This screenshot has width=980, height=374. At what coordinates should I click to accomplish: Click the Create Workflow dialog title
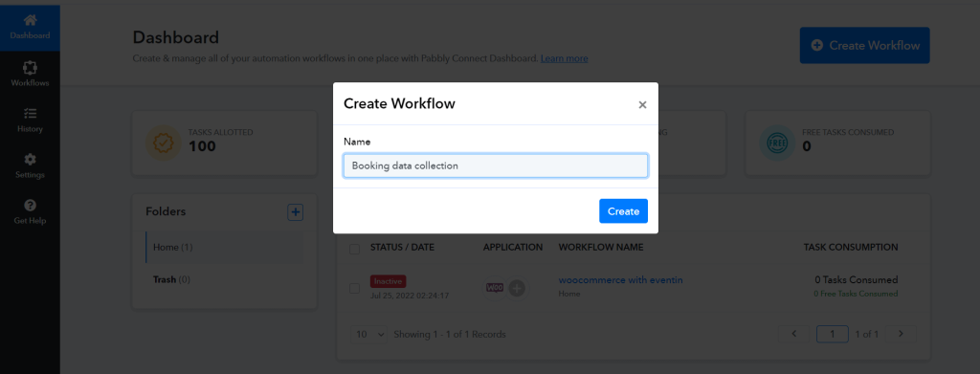tap(399, 103)
